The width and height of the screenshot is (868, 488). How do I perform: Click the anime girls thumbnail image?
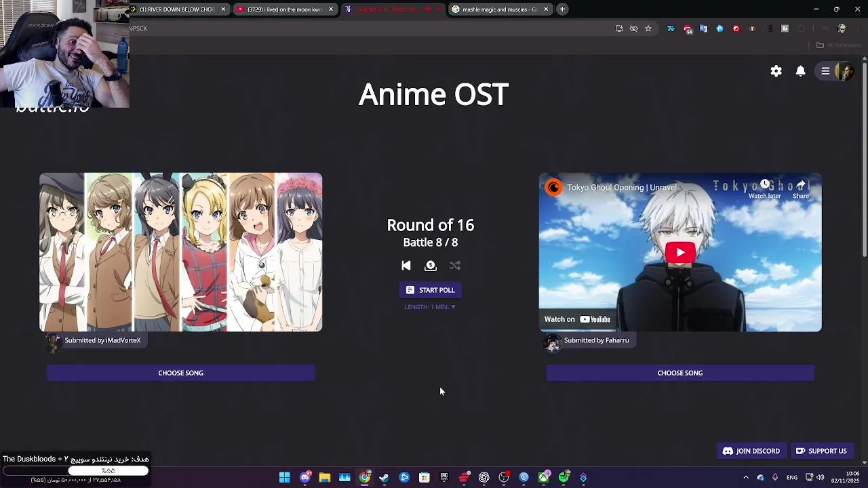click(x=180, y=252)
